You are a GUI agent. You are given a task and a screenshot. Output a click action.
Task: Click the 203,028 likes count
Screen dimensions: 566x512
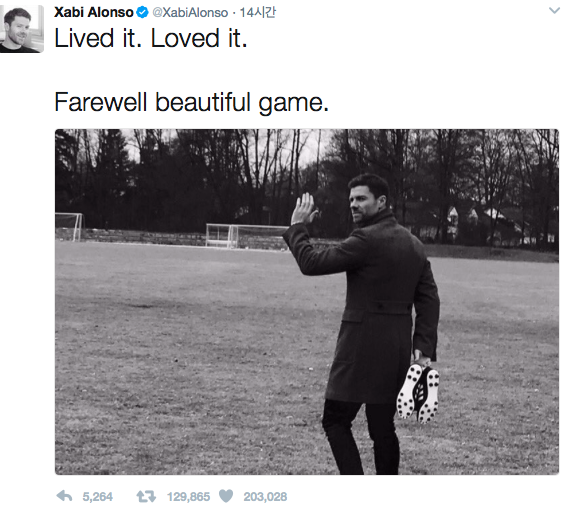[x=265, y=497]
